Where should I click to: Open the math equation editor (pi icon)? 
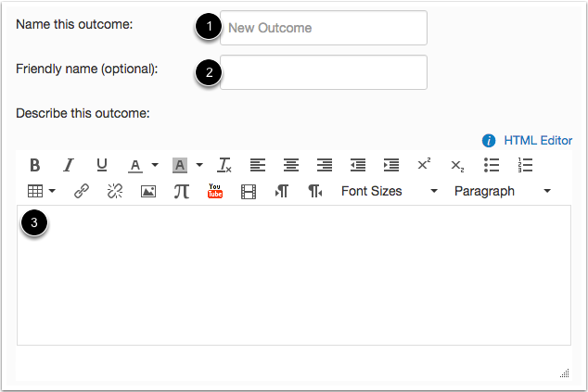(182, 191)
